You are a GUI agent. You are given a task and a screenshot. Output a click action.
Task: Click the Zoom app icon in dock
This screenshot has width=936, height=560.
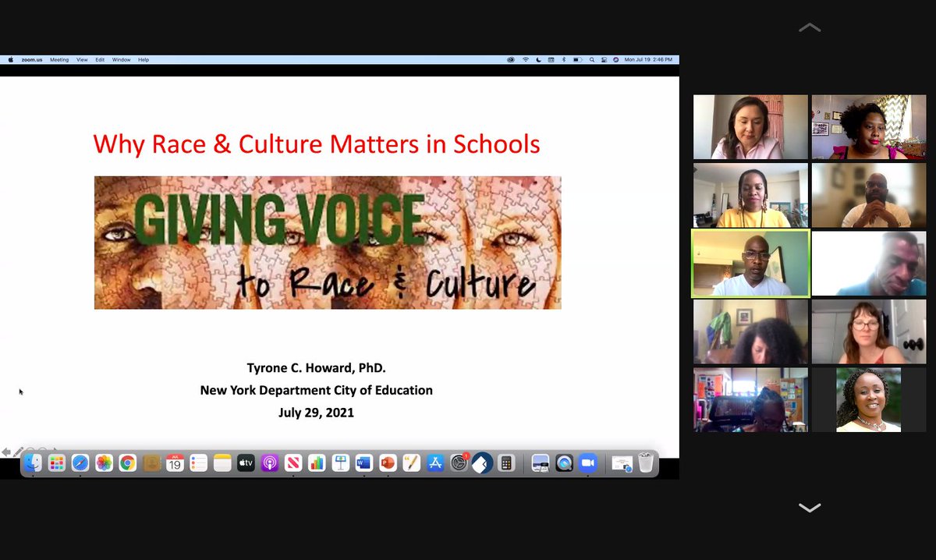coord(587,463)
